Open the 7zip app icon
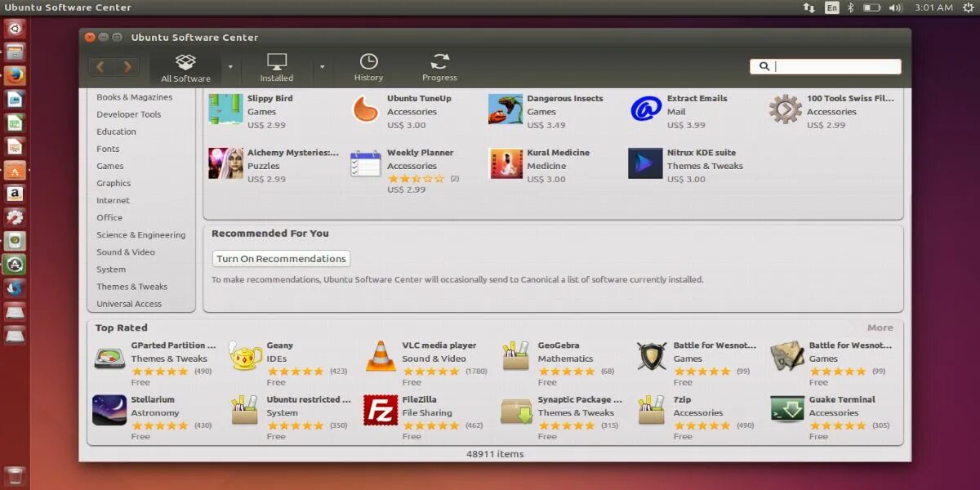 pyautogui.click(x=652, y=410)
